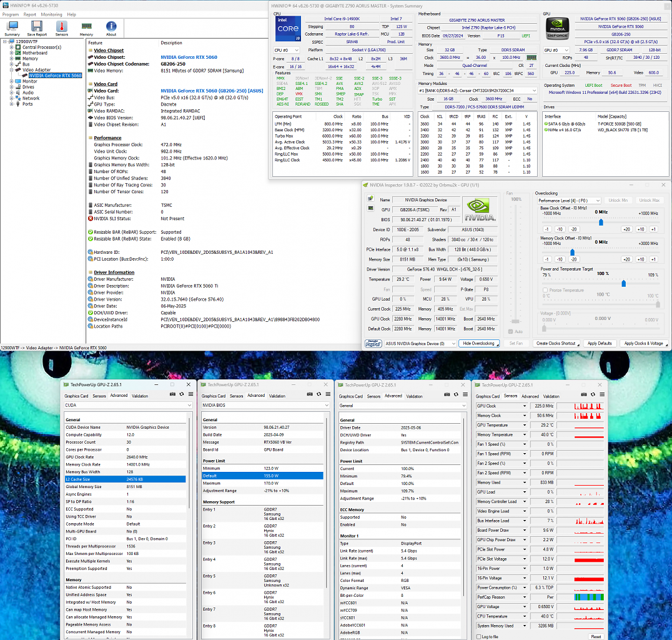672x640 pixels.
Task: Open the ASUS NVIDIA Graphics Device (0) dropdown
Action: click(420, 344)
